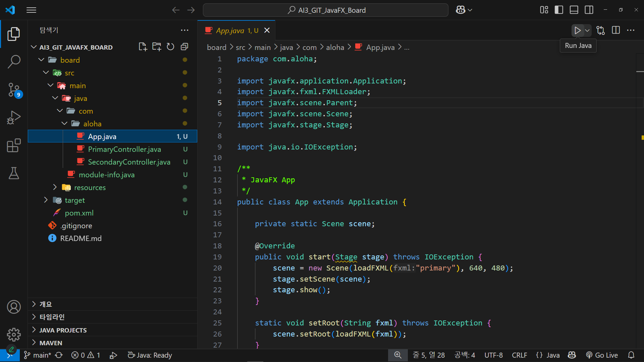The image size is (644, 362).
Task: Click 'App.java' in the breadcrumb path
Action: 380,48
